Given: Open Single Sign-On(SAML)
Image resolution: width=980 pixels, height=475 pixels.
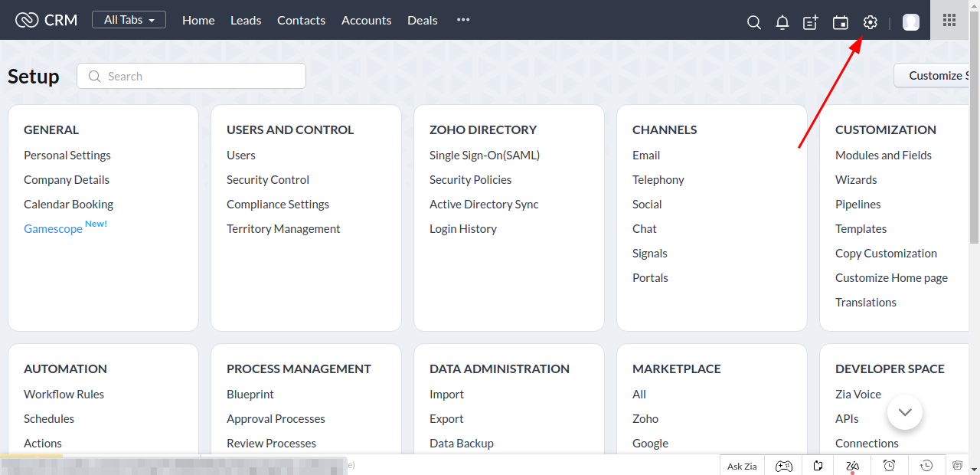Looking at the screenshot, I should pyautogui.click(x=485, y=156).
